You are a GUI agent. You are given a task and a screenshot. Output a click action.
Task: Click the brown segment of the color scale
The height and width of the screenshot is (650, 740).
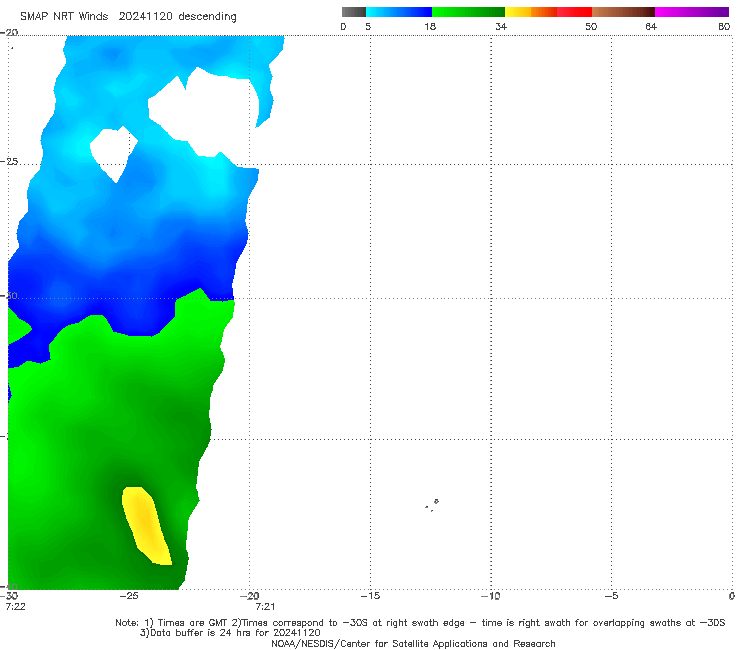[x=623, y=12]
